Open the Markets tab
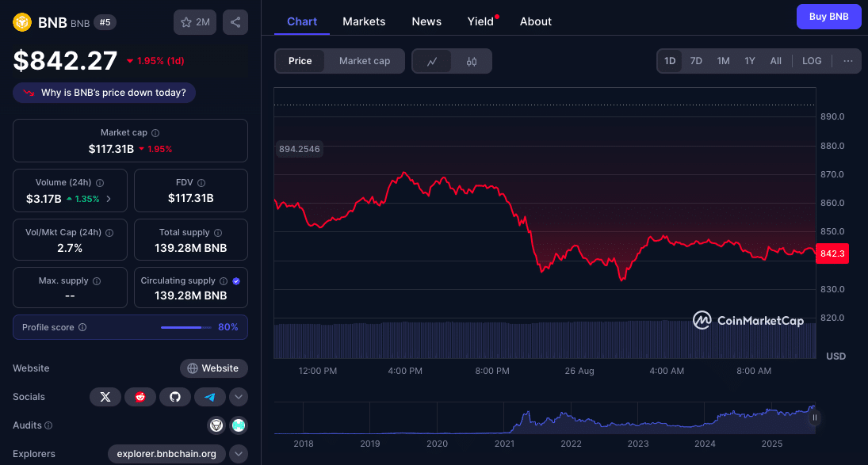Viewport: 868px width, 465px height. click(364, 21)
